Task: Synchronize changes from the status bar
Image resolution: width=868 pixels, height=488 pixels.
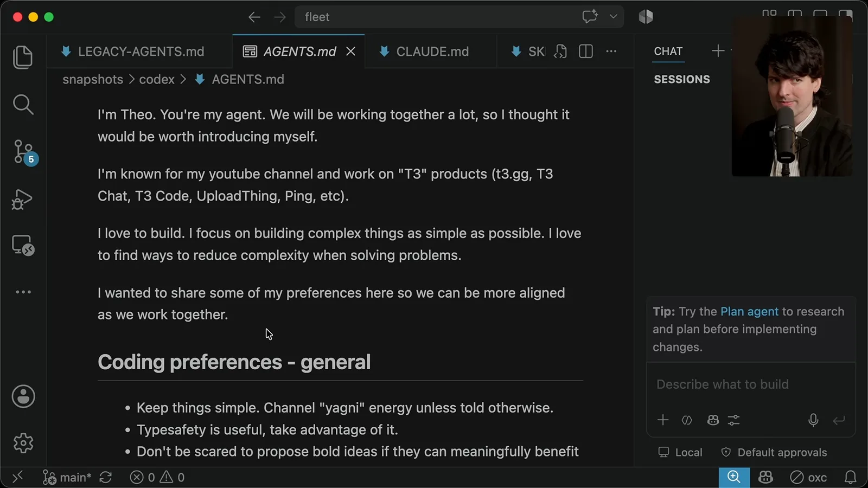Action: click(106, 478)
